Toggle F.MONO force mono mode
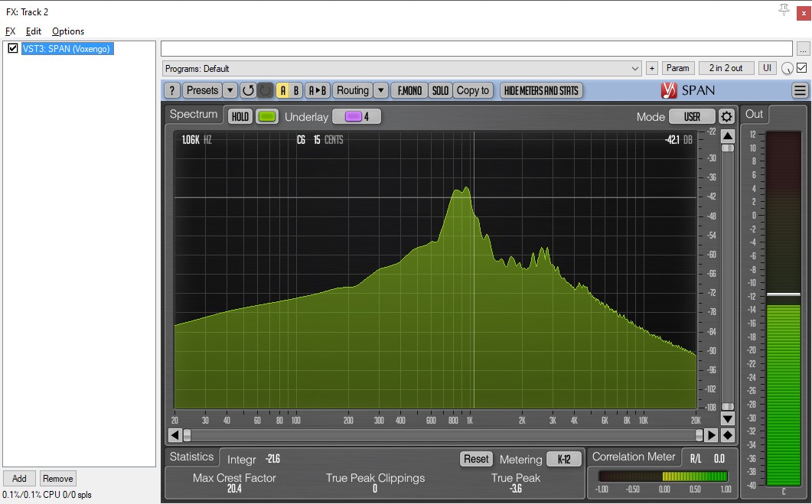Viewport: 812px width, 504px height. [x=409, y=90]
